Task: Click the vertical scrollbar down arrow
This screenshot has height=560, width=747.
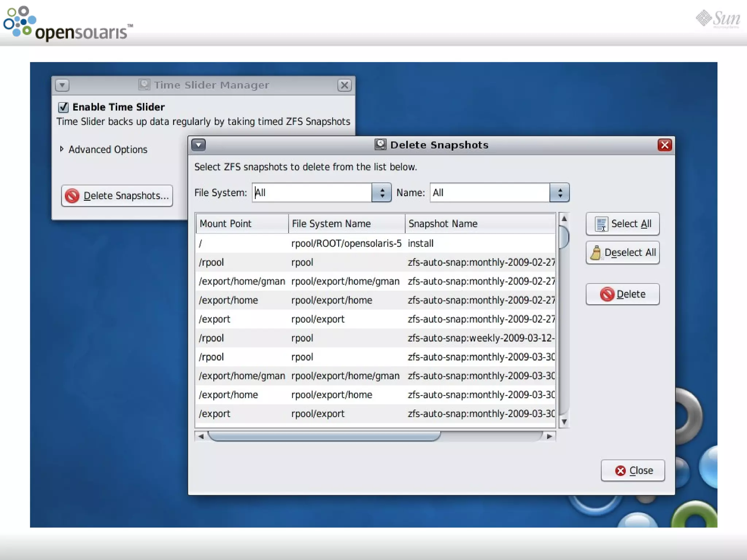Action: pos(564,422)
